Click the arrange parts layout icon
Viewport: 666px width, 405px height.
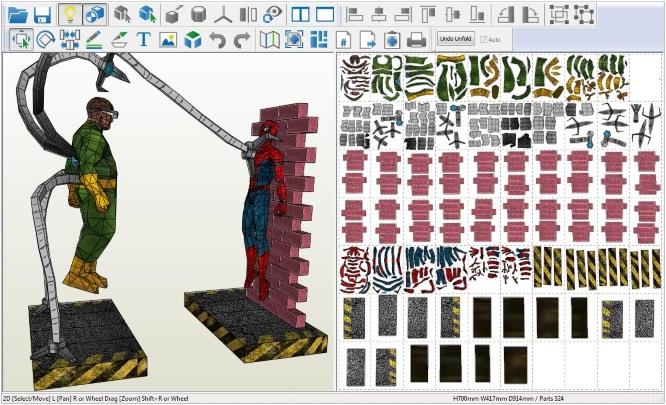pyautogui.click(x=319, y=40)
